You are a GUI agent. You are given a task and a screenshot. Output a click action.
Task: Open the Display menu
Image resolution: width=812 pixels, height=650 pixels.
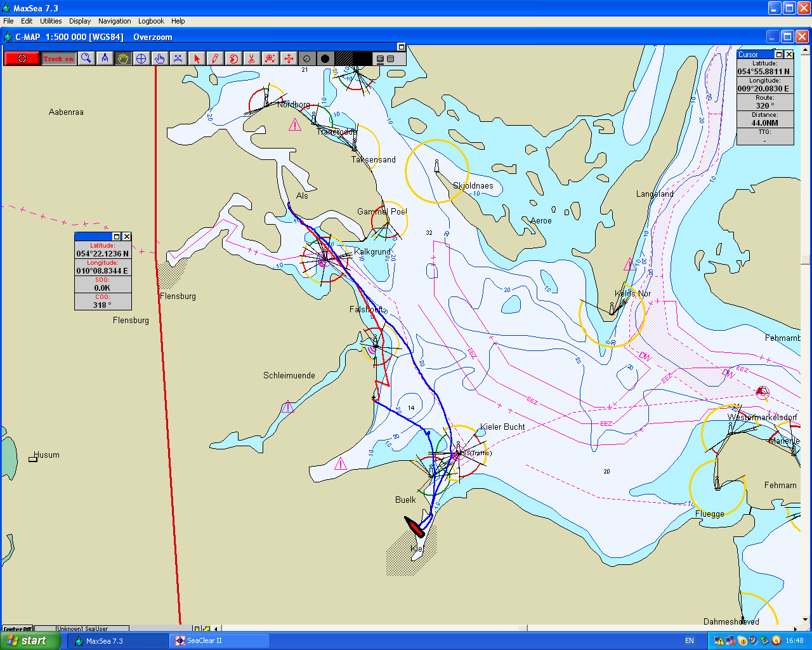point(80,21)
